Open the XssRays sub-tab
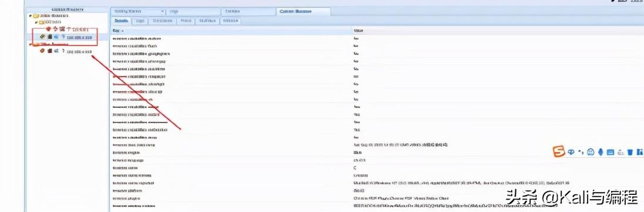The height and width of the screenshot is (212, 644). point(208,21)
